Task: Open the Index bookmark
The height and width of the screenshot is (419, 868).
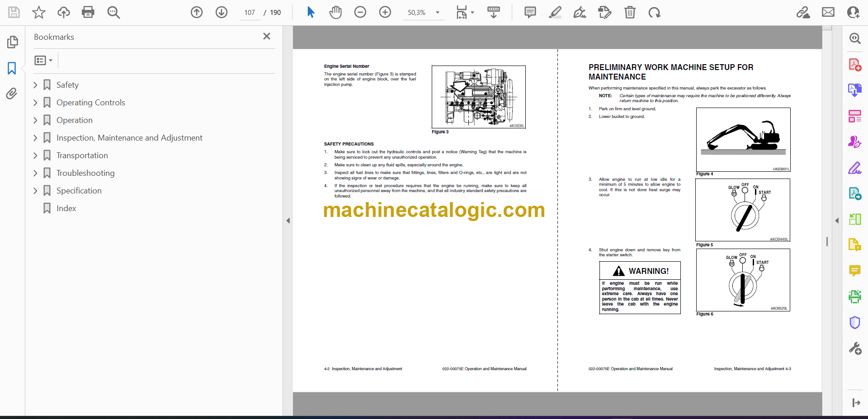Action: (66, 208)
